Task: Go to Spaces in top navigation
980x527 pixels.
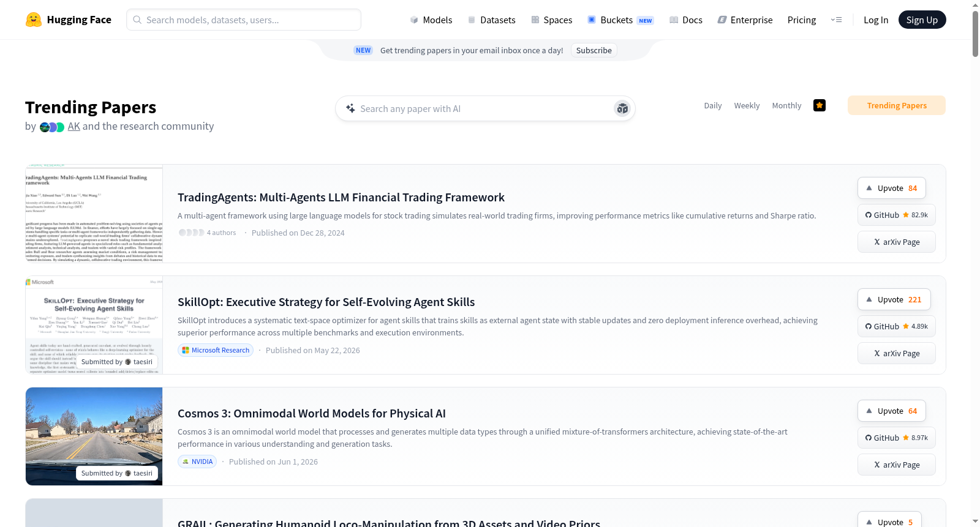Action: (551, 20)
